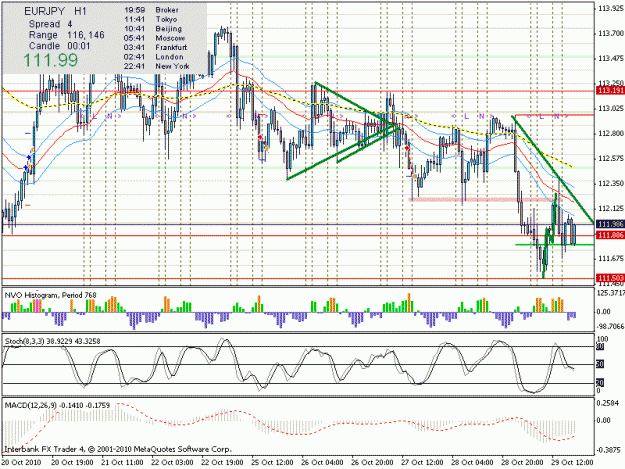Click the London time row 02:41
This screenshot has height=469, width=625.
(x=153, y=57)
